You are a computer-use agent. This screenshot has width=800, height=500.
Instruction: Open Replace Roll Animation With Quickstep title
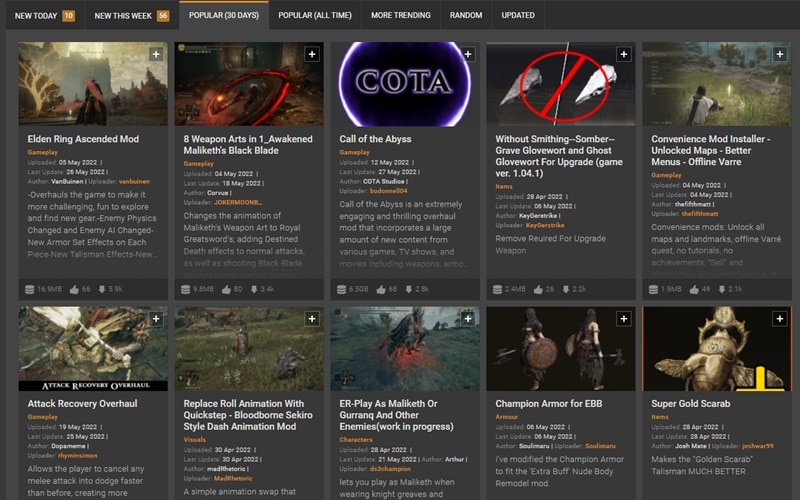[248, 415]
